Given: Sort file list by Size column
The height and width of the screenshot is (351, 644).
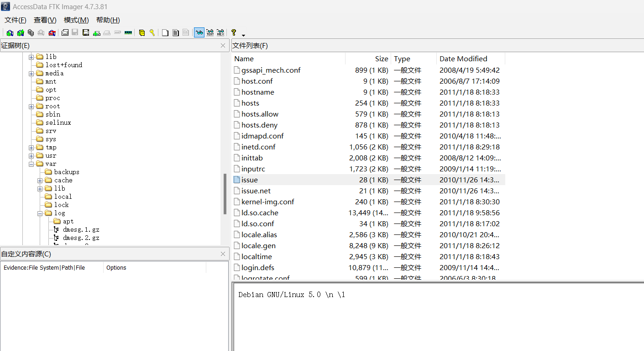Looking at the screenshot, I should pyautogui.click(x=368, y=58).
